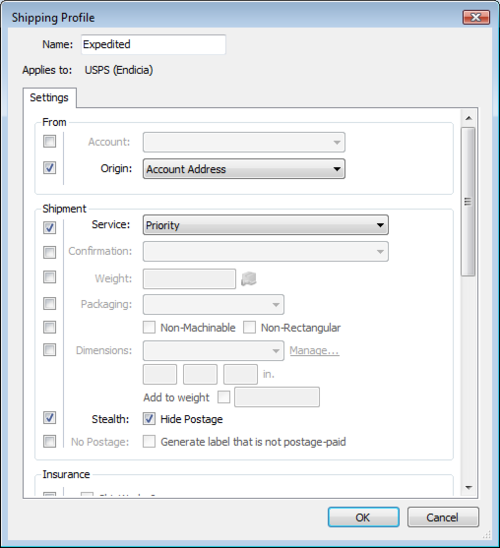Toggle the Stealth row checkbox

coord(49,418)
